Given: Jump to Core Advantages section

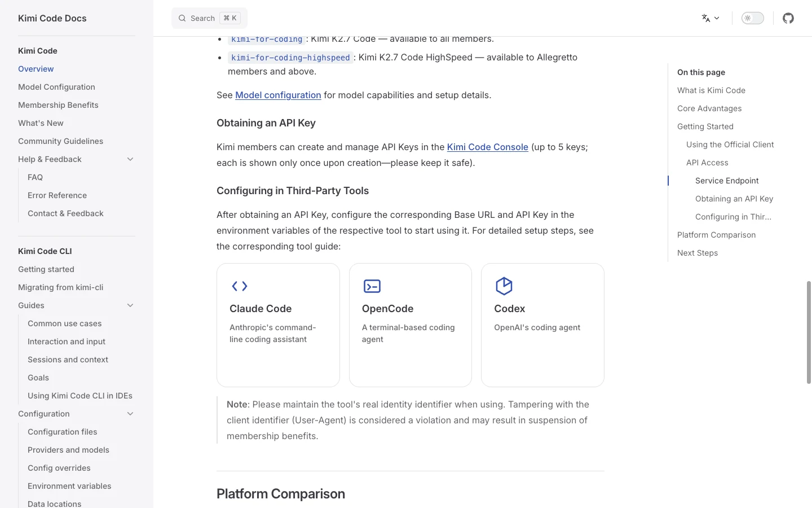Looking at the screenshot, I should pos(709,108).
